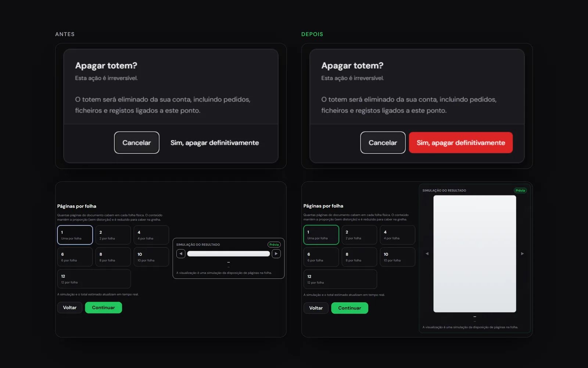Select '12 por folha' in ANTES panel

tap(94, 279)
